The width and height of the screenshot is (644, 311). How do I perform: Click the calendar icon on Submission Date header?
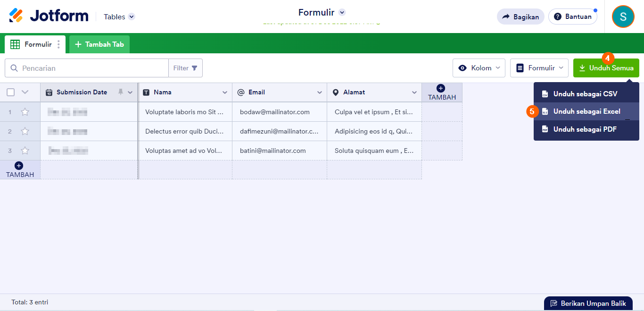click(50, 92)
